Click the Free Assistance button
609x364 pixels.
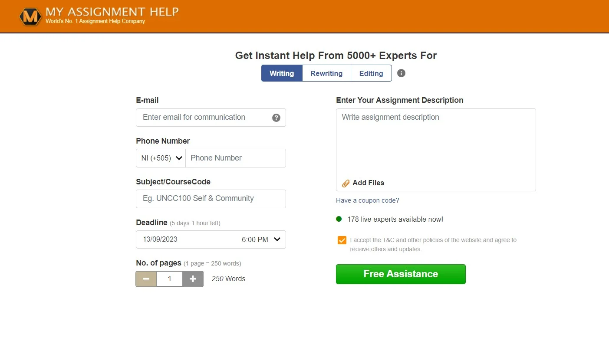(x=401, y=274)
